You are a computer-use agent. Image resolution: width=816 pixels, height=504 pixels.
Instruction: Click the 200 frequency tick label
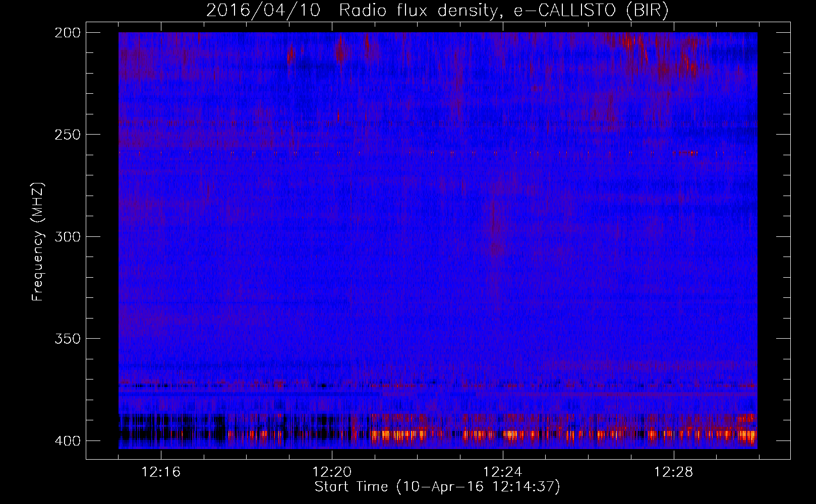coord(67,33)
